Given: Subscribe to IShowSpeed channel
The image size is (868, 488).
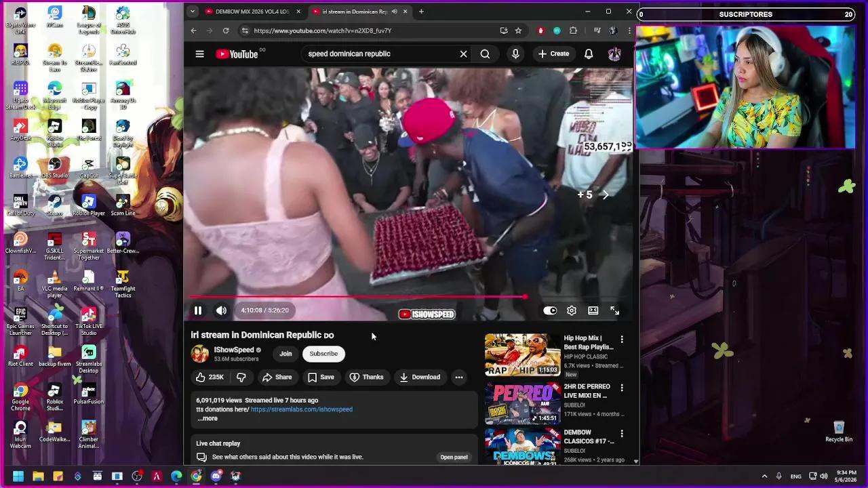Looking at the screenshot, I should tap(323, 354).
